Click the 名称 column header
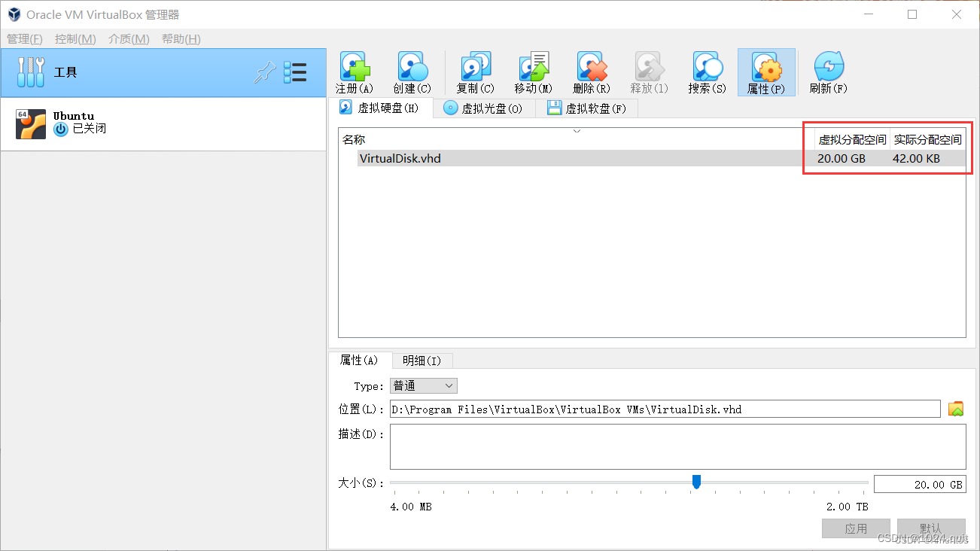Screen dimensions: 980x551 pyautogui.click(x=354, y=139)
